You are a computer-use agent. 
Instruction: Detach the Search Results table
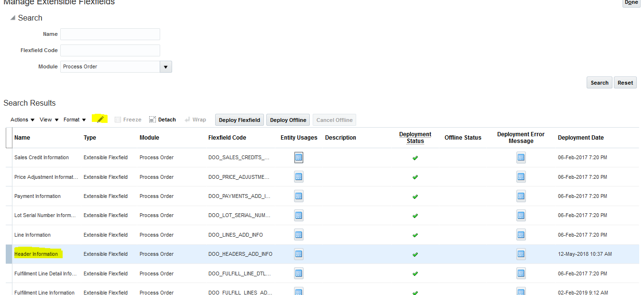point(162,119)
